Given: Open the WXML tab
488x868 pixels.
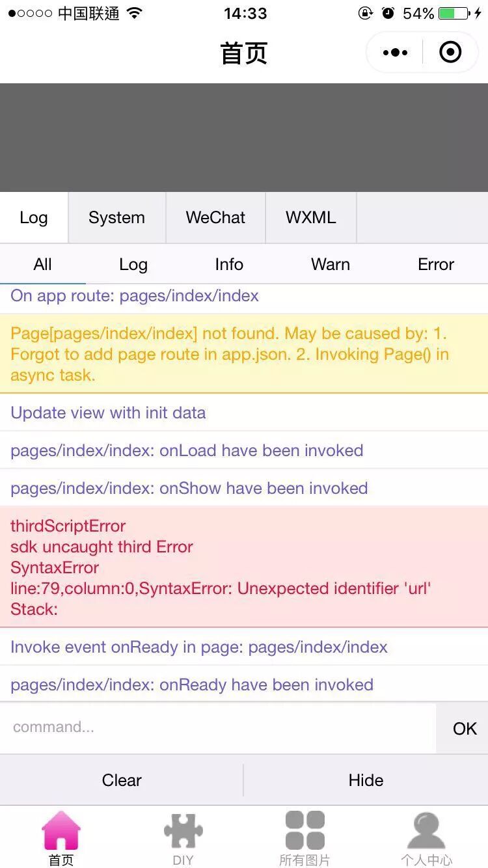Looking at the screenshot, I should (311, 217).
